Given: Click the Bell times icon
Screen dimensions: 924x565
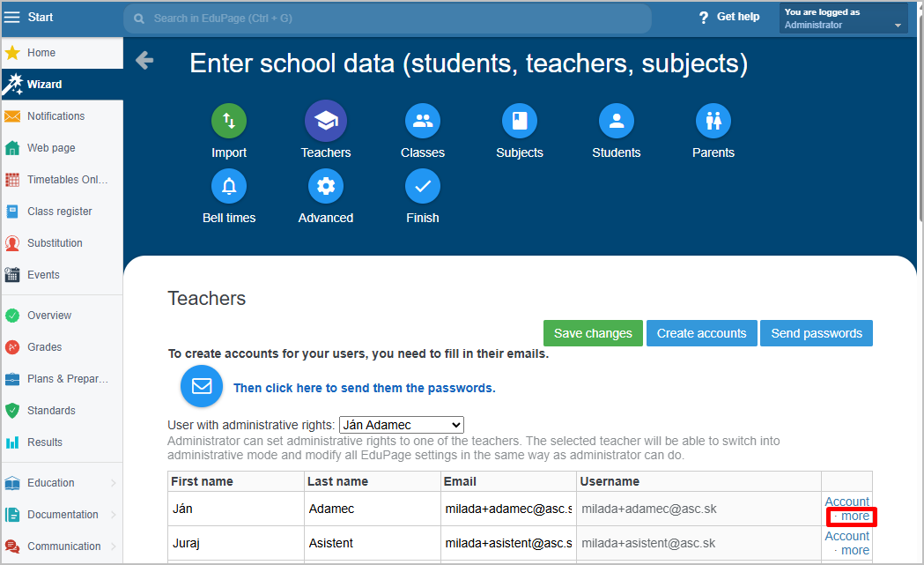Looking at the screenshot, I should point(229,187).
